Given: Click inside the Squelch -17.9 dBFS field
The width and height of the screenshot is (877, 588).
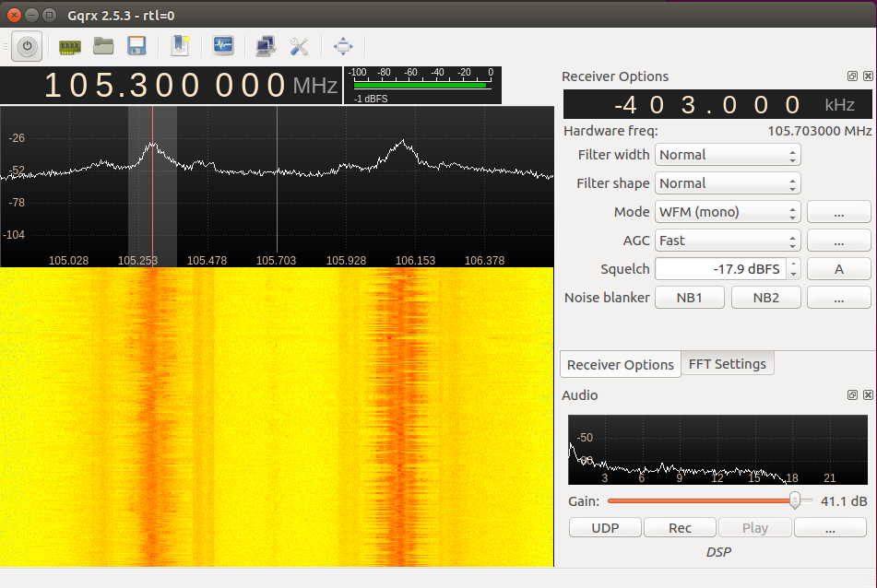Looking at the screenshot, I should (720, 269).
